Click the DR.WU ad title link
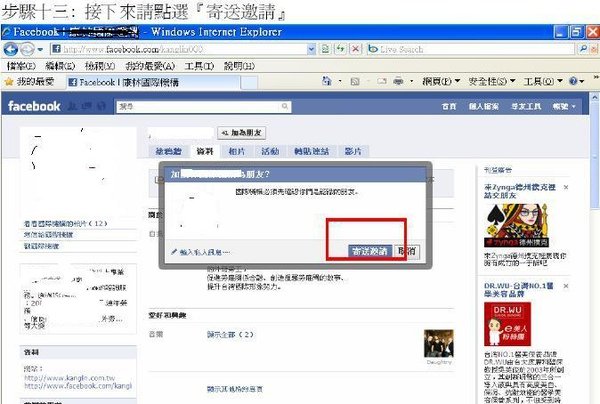The image size is (600, 404). [x=519, y=290]
